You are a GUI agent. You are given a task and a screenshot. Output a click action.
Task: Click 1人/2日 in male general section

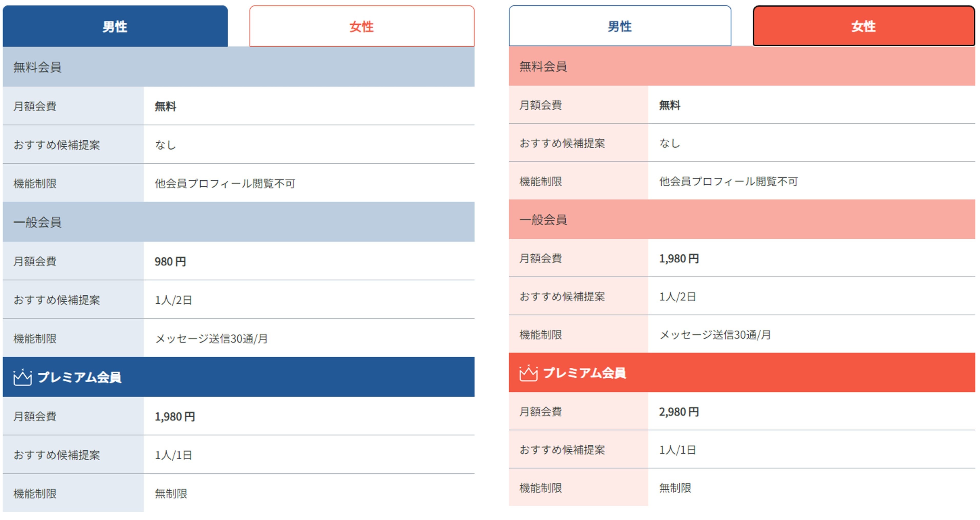pyautogui.click(x=173, y=300)
